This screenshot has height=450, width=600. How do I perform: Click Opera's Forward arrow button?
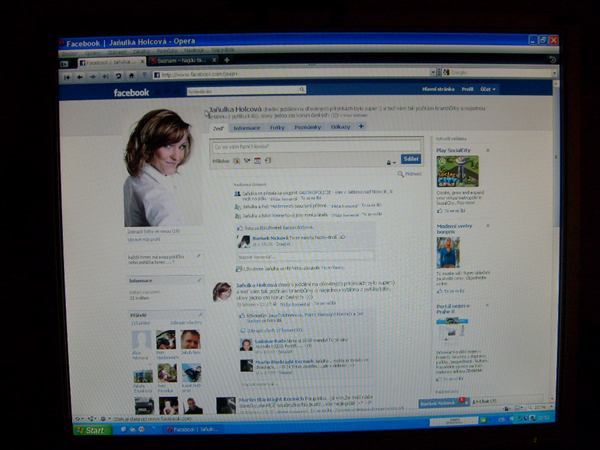[x=93, y=77]
